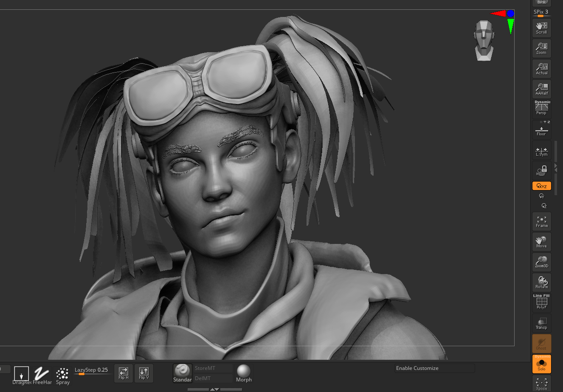Click the Frame mesh button
Image resolution: width=563 pixels, height=392 pixels.
tap(541, 221)
